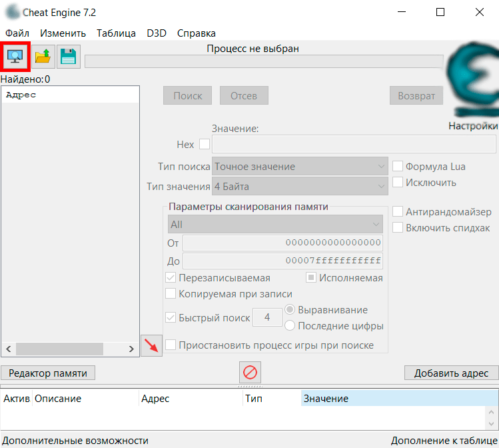Image resolution: width=499 pixels, height=448 pixels.
Task: Click Дополнение к таблице at bottom
Action: [x=444, y=441]
